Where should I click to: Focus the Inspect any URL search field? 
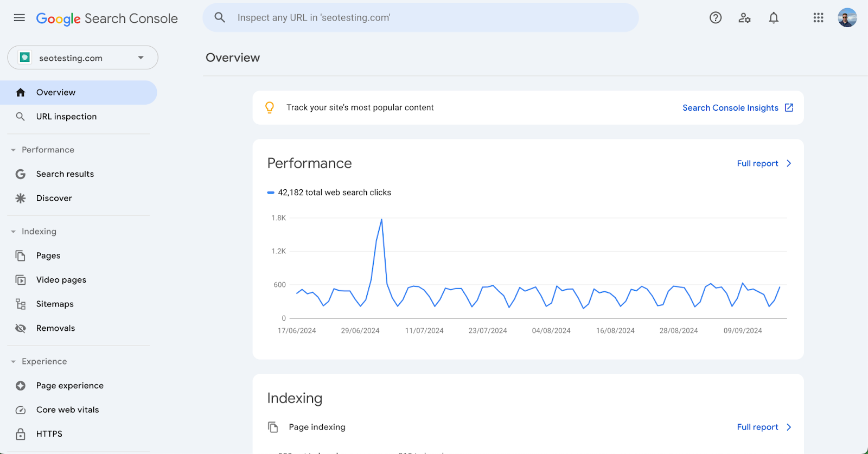pyautogui.click(x=420, y=17)
